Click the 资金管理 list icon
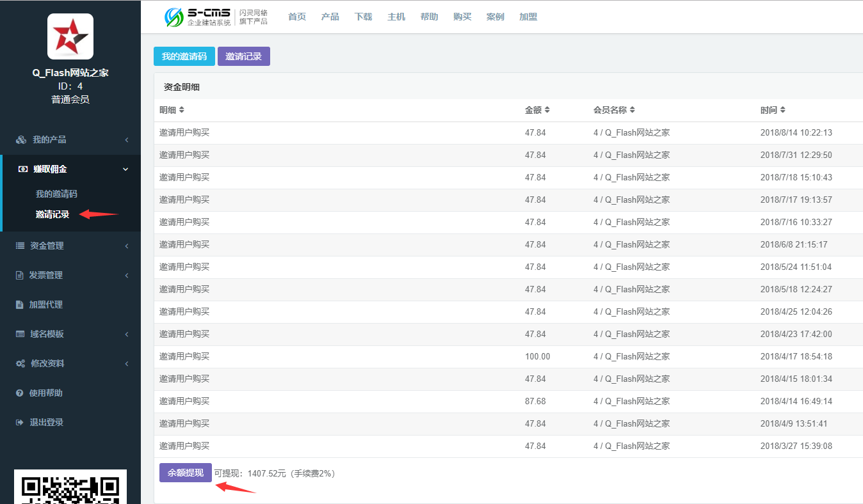 [x=20, y=246]
